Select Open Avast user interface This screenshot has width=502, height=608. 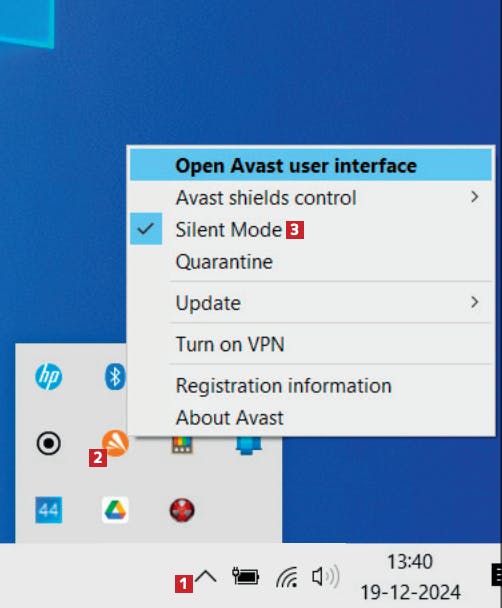(x=311, y=166)
